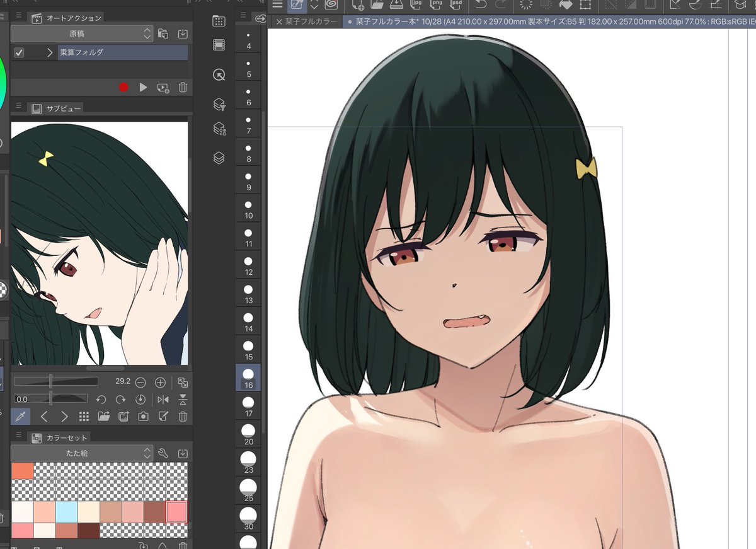Rotate sub view image left
Viewport: 756px width, 549px height.
[100, 399]
